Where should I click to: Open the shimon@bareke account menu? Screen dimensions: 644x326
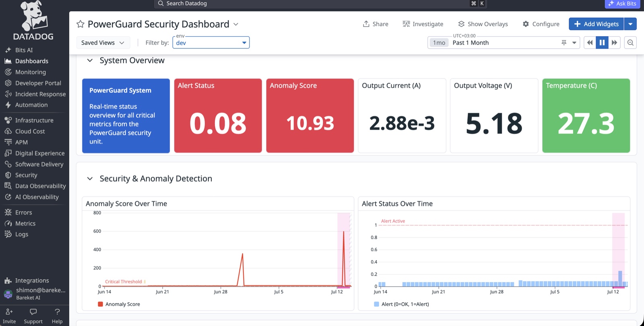35,294
